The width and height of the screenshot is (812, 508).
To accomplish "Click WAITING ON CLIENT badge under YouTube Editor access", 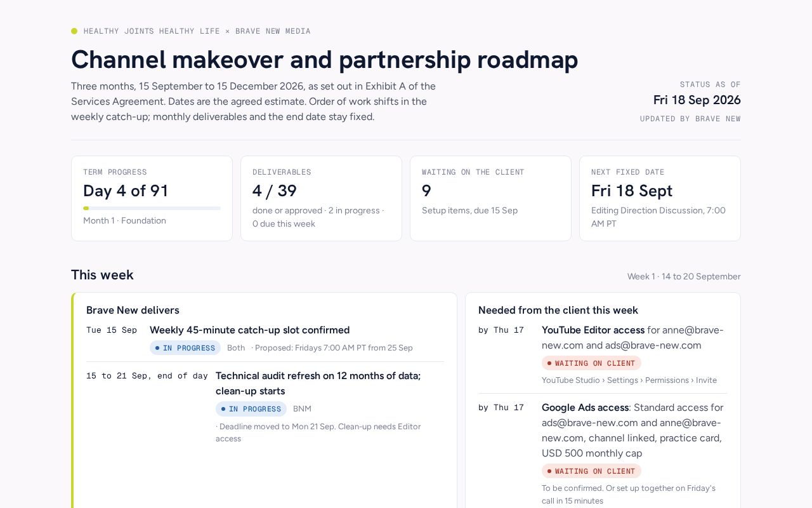I will [591, 363].
